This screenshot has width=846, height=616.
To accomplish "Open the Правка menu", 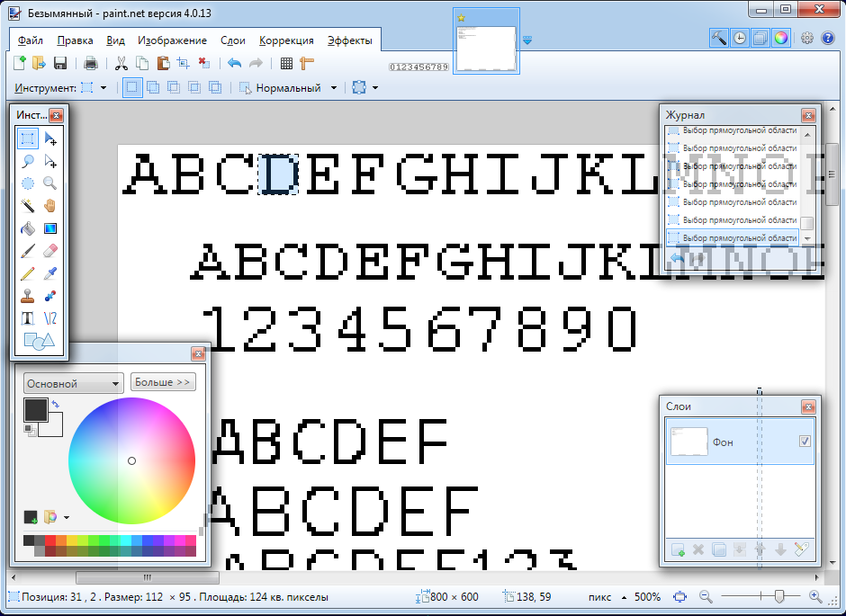I will (x=75, y=40).
